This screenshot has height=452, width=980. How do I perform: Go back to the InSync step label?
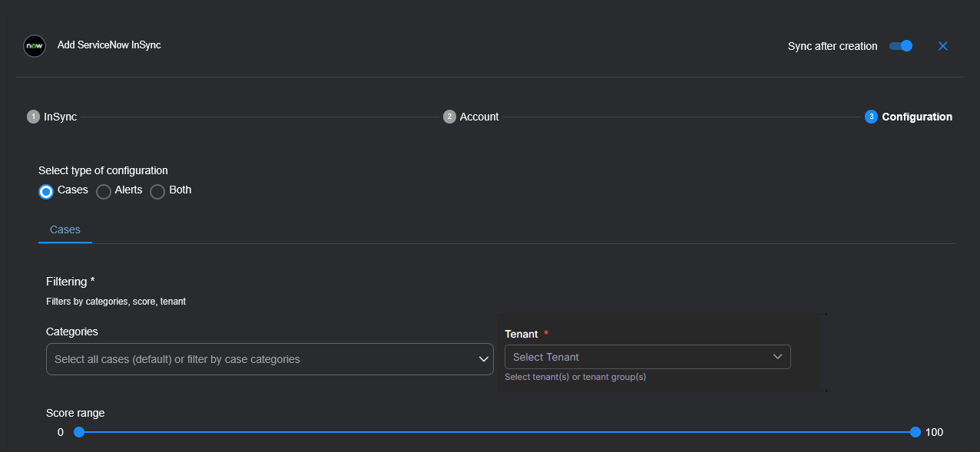(x=60, y=117)
